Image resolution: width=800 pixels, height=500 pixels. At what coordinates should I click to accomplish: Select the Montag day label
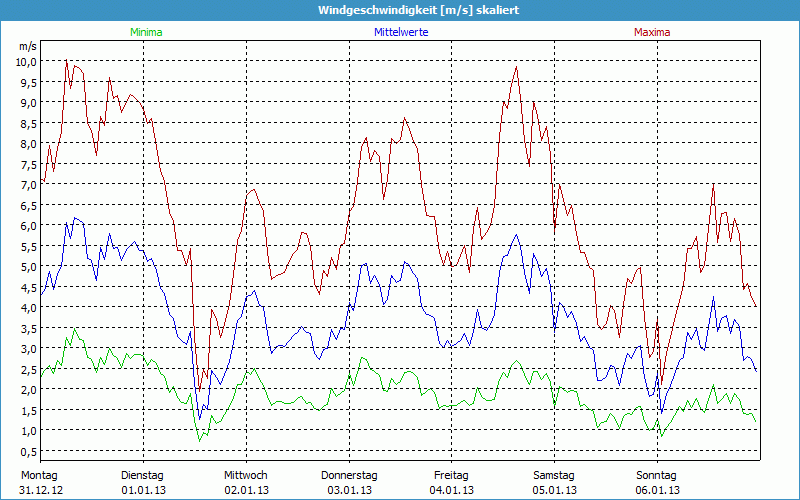(40, 475)
